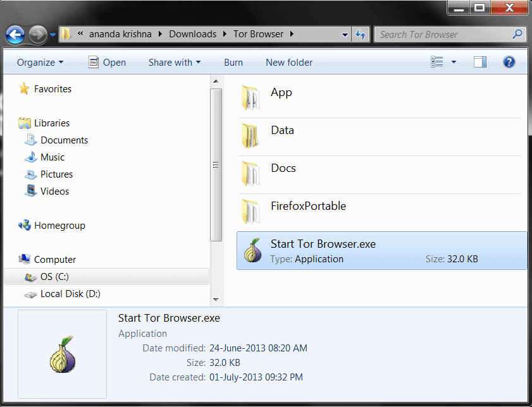Expand the hidden path chevrons in address bar
The width and height of the screenshot is (532, 407).
(80, 33)
